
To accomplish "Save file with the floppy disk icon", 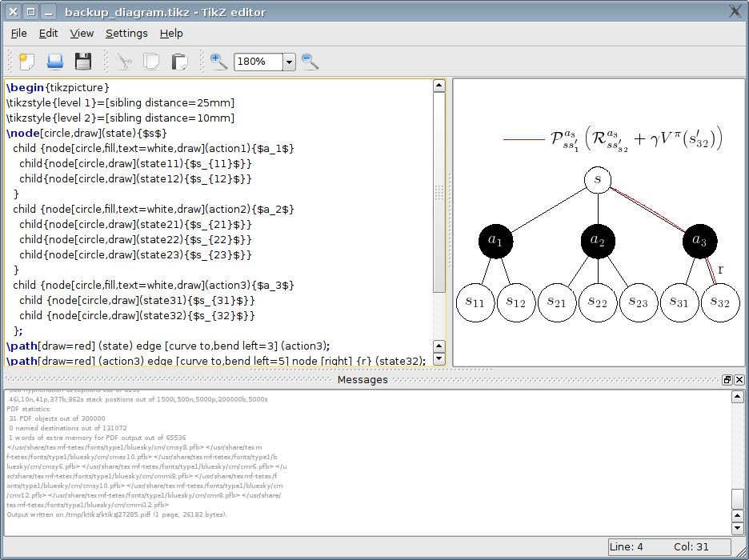I will point(83,62).
